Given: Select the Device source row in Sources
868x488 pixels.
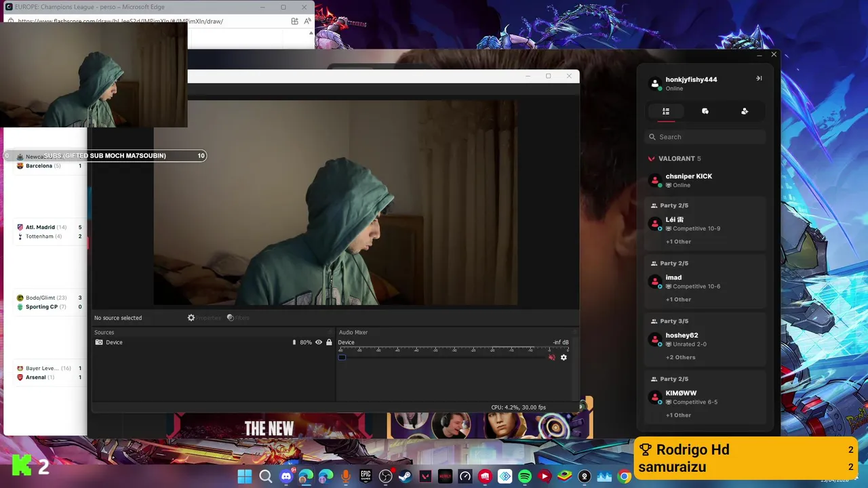Looking at the screenshot, I should pos(214,342).
